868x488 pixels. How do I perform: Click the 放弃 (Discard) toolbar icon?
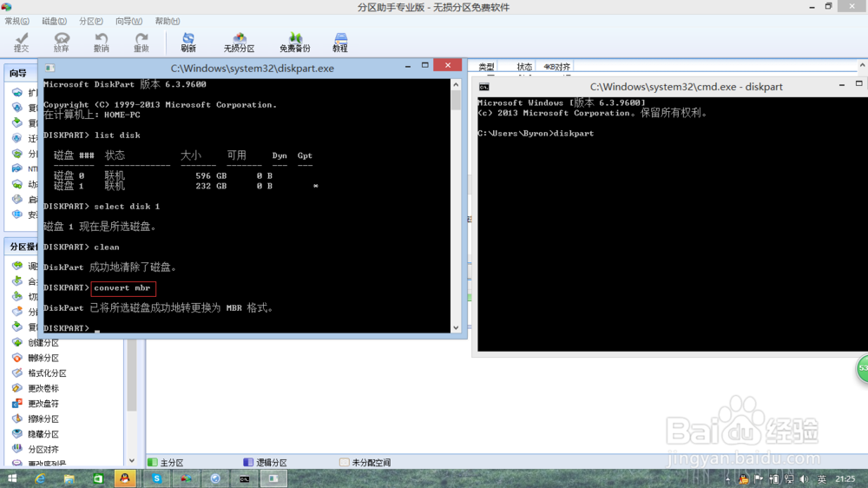coord(62,42)
